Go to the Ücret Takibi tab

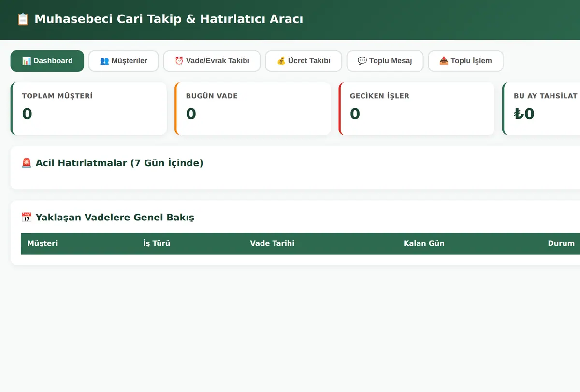[x=304, y=61]
